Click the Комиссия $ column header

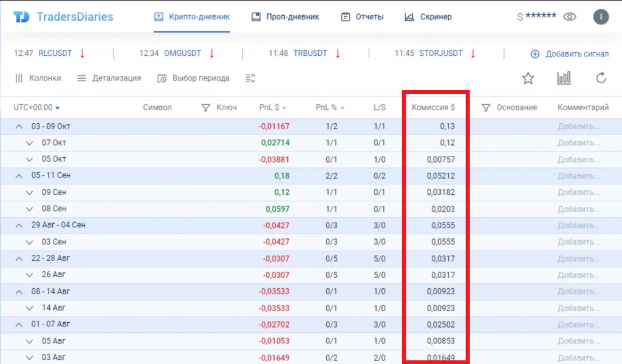point(433,107)
